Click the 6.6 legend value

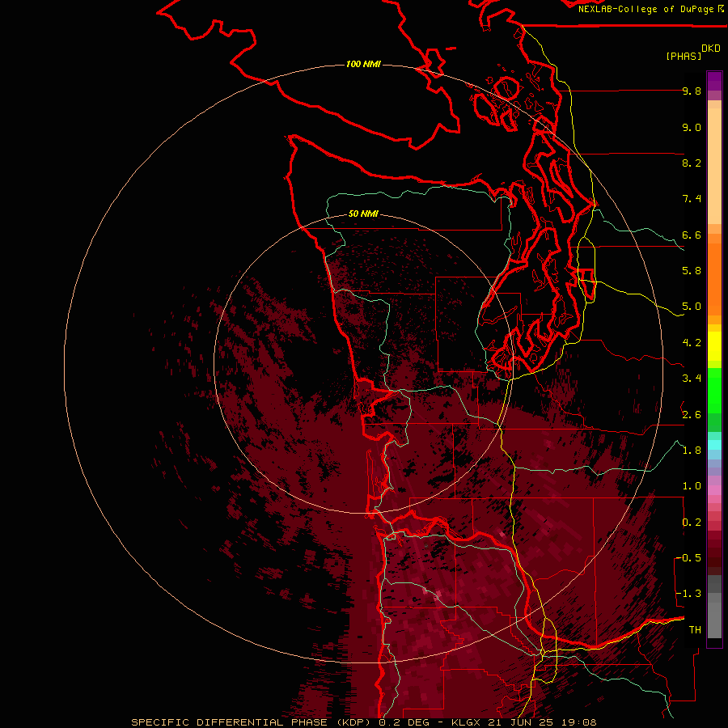coord(692,235)
